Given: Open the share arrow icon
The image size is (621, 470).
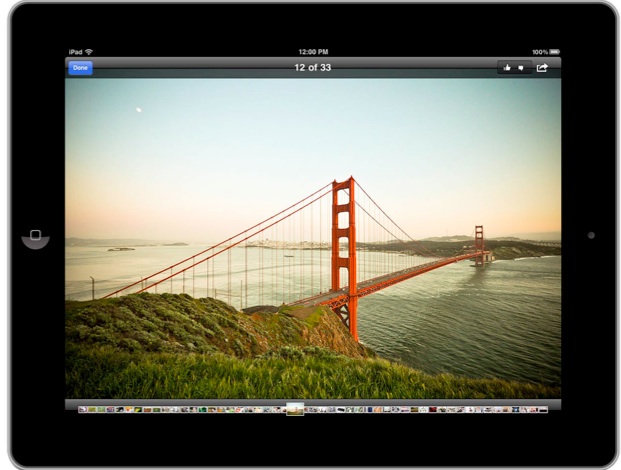Looking at the screenshot, I should coord(542,68).
